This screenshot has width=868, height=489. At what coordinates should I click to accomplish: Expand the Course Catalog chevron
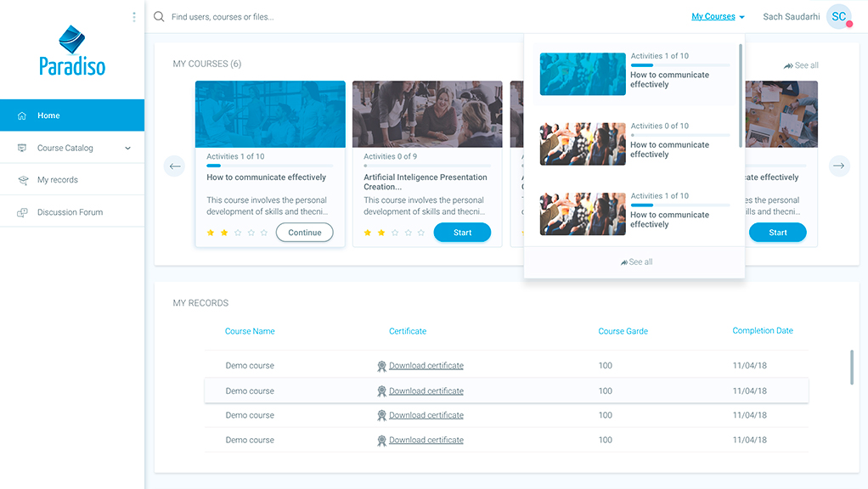pyautogui.click(x=128, y=149)
